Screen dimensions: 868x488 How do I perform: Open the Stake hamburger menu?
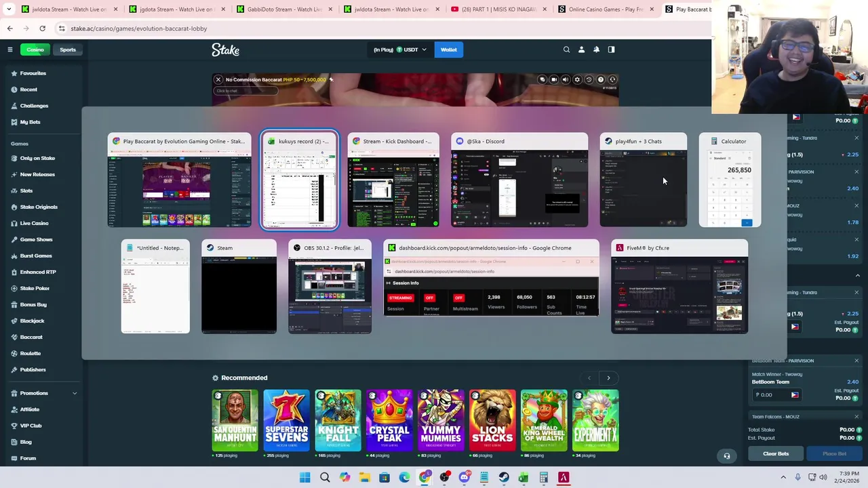click(x=10, y=49)
